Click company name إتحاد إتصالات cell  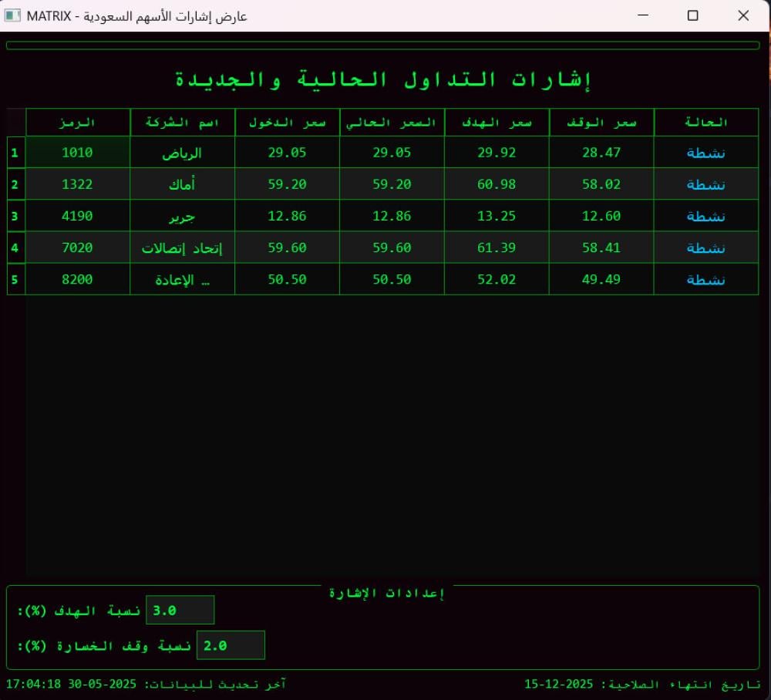(x=182, y=247)
